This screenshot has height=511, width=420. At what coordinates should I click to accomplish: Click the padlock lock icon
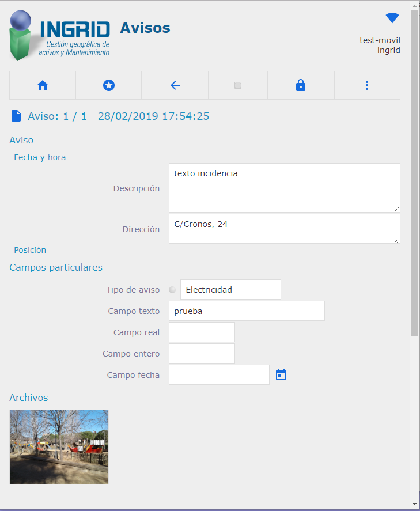[x=300, y=85]
